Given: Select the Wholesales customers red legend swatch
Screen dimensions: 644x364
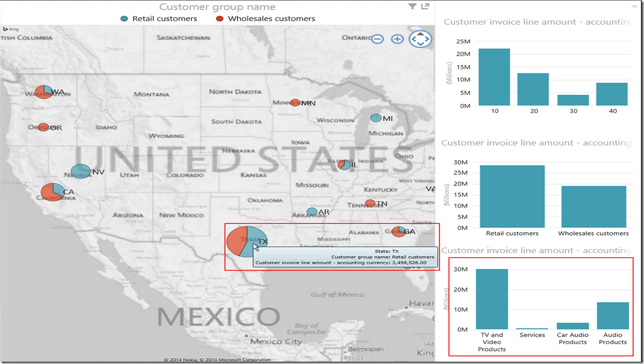Looking at the screenshot, I should [x=220, y=19].
